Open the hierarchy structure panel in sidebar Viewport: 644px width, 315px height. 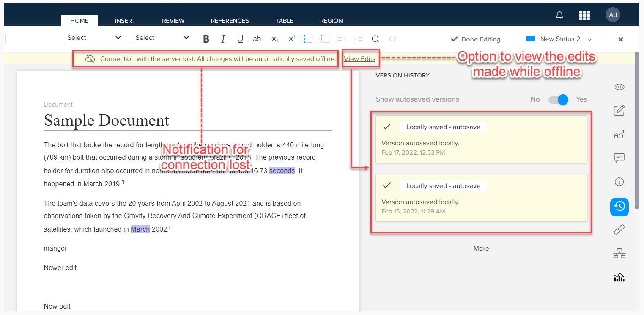pyautogui.click(x=619, y=254)
